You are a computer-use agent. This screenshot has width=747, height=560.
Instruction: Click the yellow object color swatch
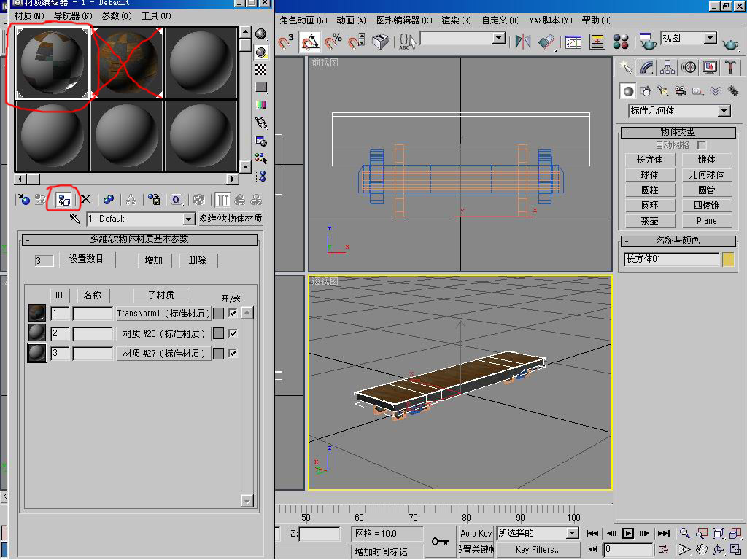(728, 260)
